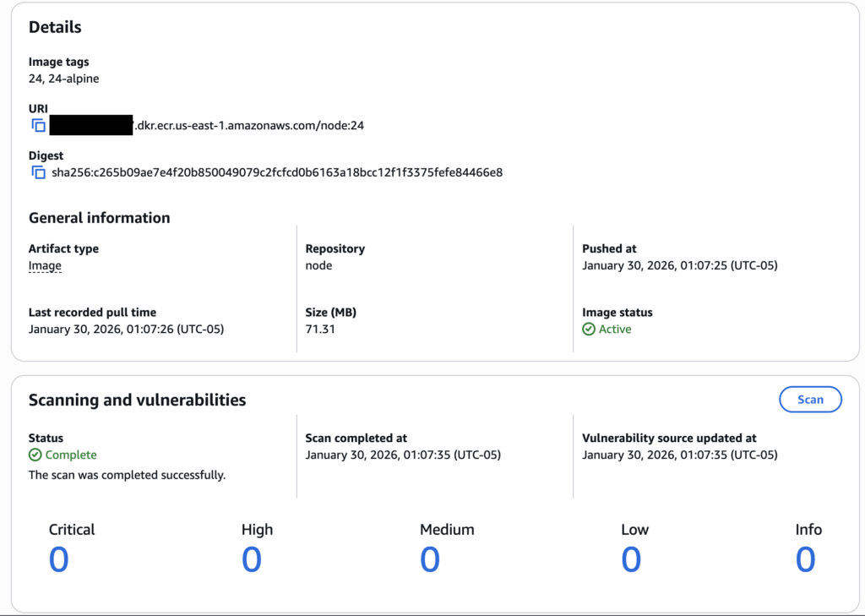Image resolution: width=865 pixels, height=616 pixels.
Task: Open the Medium vulnerabilities count
Action: 430,559
